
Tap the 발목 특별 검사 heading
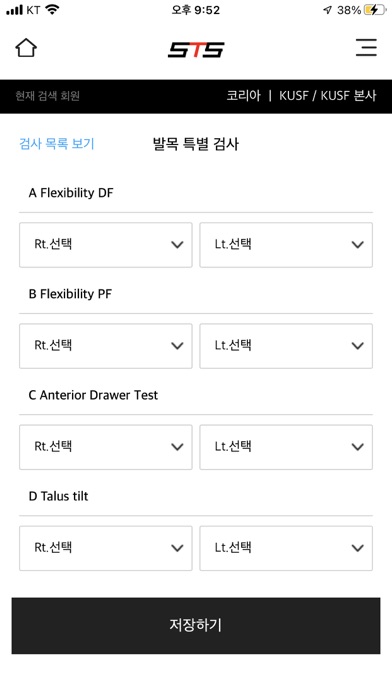point(196,144)
